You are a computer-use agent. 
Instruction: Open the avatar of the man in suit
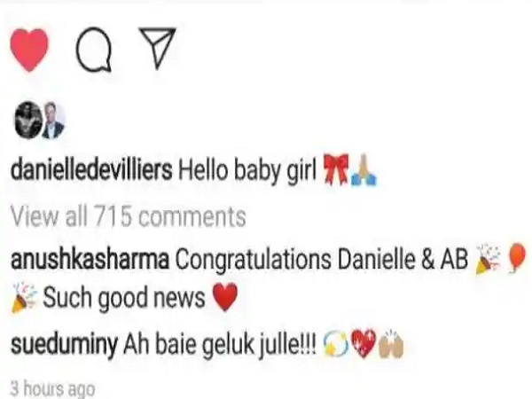click(53, 121)
